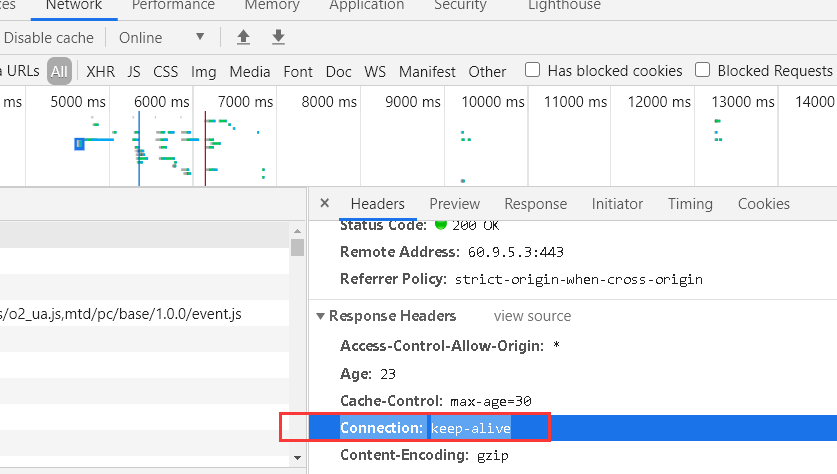
Task: Open the Online throttling dropdown
Action: (x=162, y=38)
